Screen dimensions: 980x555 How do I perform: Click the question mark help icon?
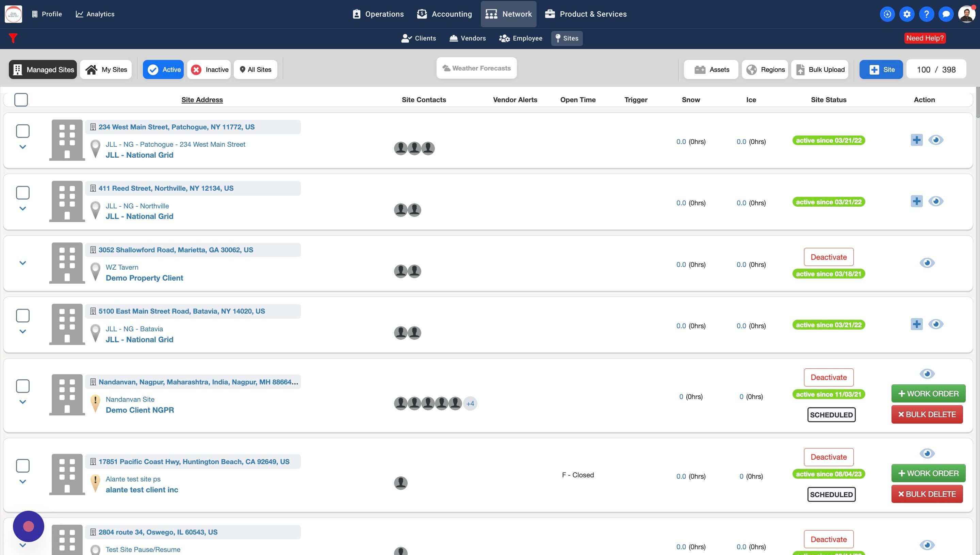point(926,14)
